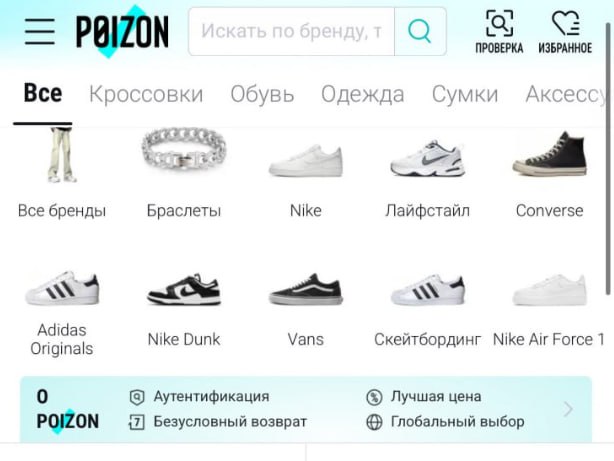Viewport: 614px width, 461px height.
Task: Click the vertical page scrollbar
Action: tap(608, 159)
